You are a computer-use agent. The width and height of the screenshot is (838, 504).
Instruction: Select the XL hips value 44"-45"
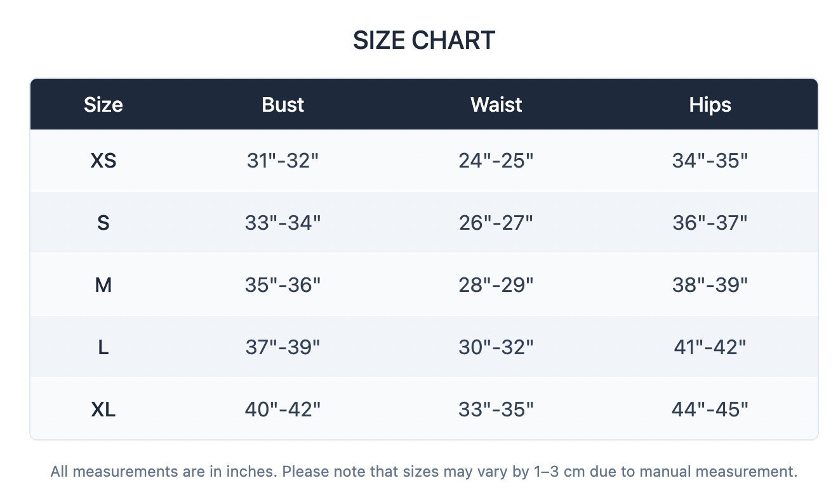[x=710, y=409]
